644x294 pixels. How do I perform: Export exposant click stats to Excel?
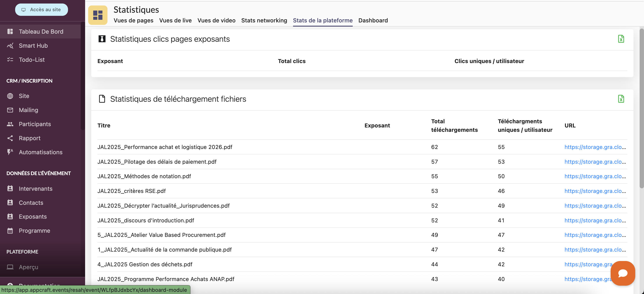(621, 39)
